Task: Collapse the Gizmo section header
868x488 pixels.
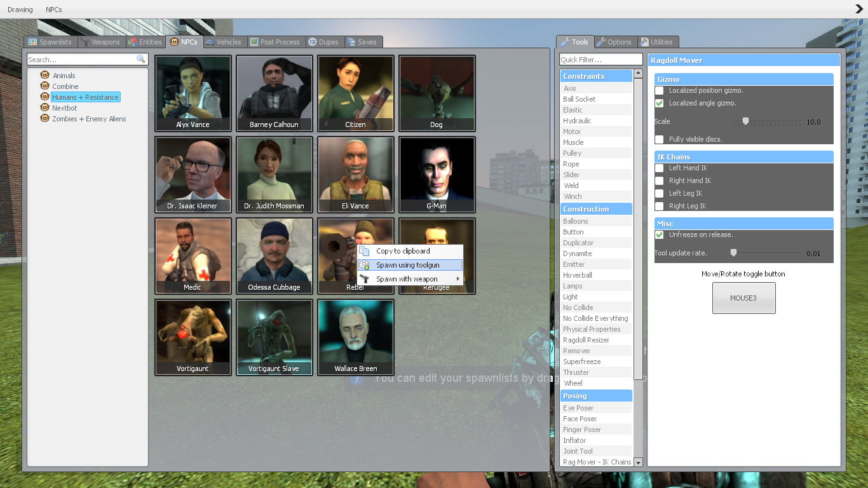Action: [x=743, y=79]
